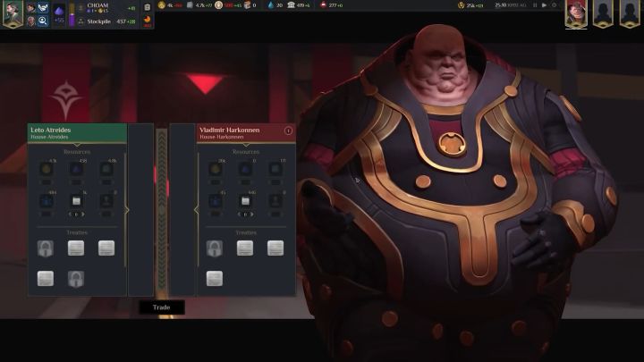Click orange icon right of Stockpile row

click(x=147, y=21)
